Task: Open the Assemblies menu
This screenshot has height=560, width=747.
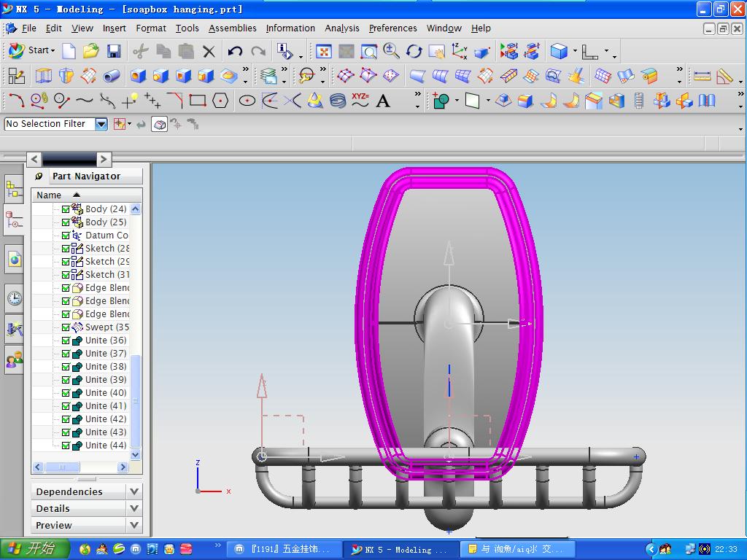Action: (233, 28)
